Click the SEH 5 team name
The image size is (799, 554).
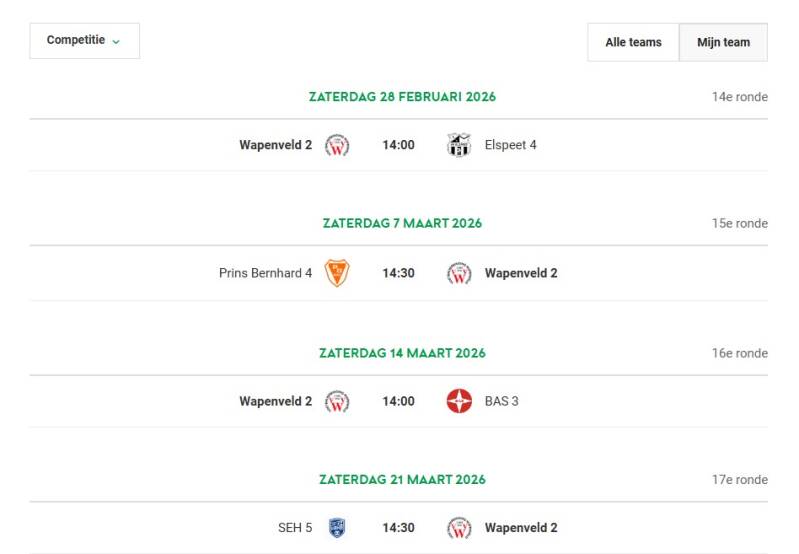coord(295,528)
